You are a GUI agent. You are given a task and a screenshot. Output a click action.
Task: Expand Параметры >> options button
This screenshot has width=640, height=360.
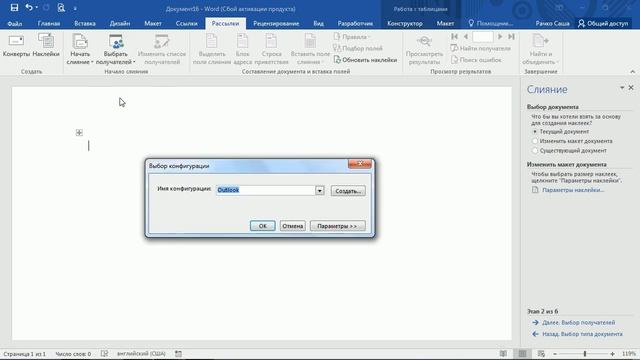(x=338, y=226)
